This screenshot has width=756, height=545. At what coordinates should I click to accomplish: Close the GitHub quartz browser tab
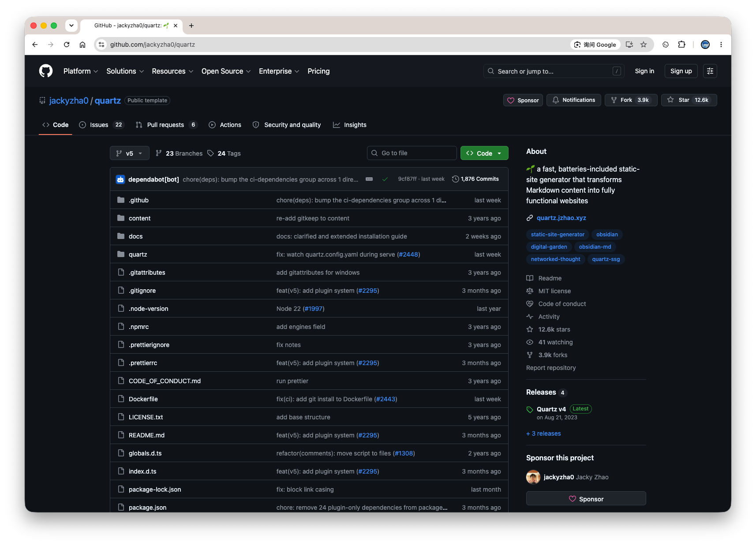[176, 26]
